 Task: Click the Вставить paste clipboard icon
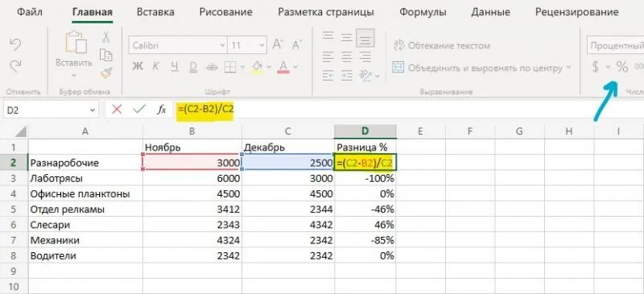click(76, 42)
